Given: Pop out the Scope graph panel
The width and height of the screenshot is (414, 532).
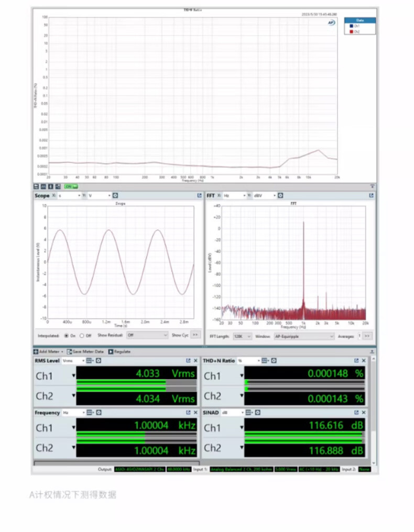Looking at the screenshot, I should coord(200,196).
